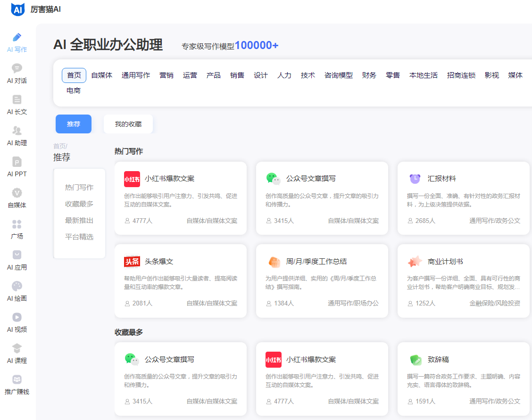Open AI 视频 in the sidebar
Viewport: 532px width, 420px height.
[17, 323]
